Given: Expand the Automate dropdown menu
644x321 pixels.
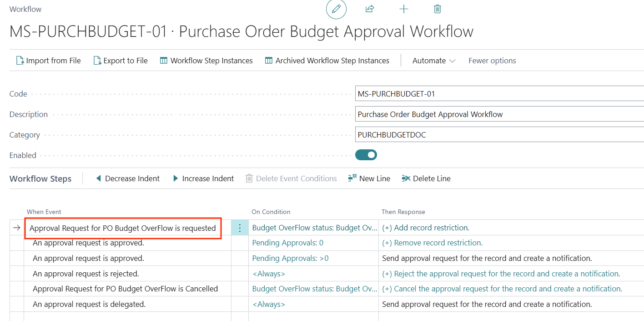Looking at the screenshot, I should coord(433,61).
